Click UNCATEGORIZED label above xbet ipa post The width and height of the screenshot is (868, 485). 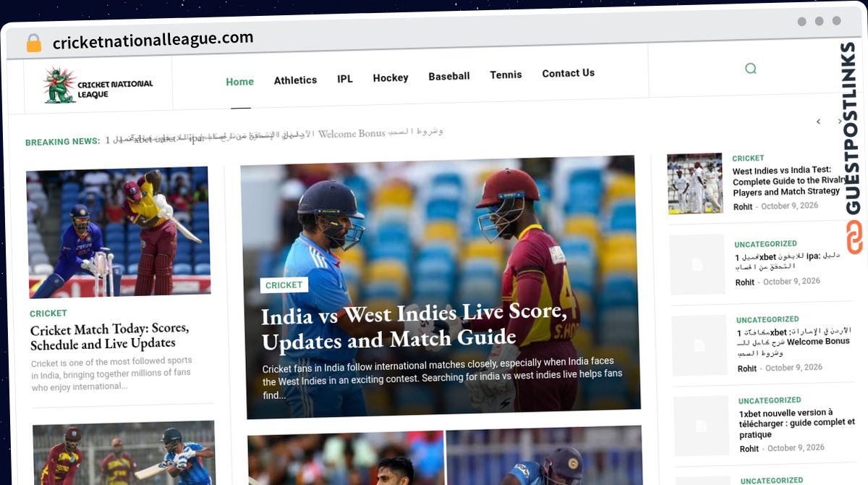766,244
